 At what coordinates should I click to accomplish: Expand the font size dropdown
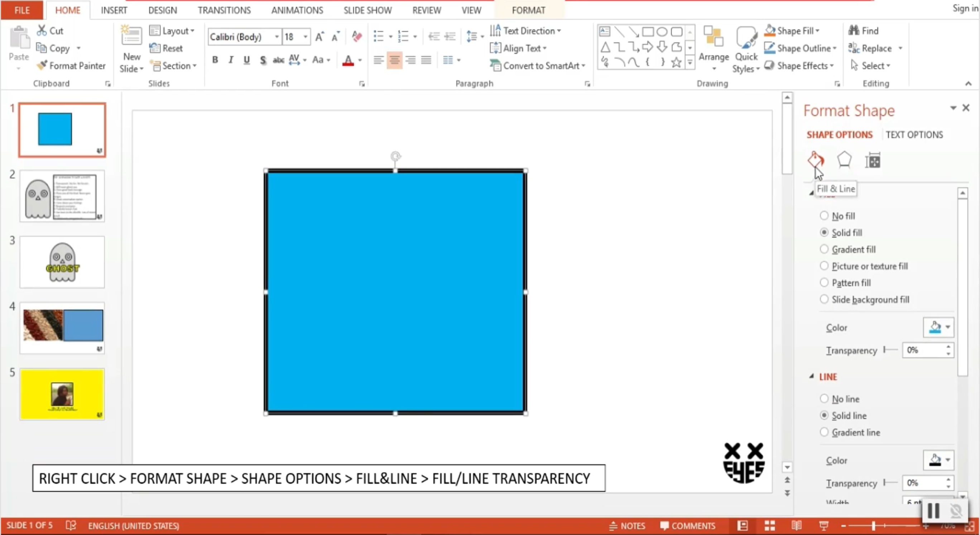(305, 37)
